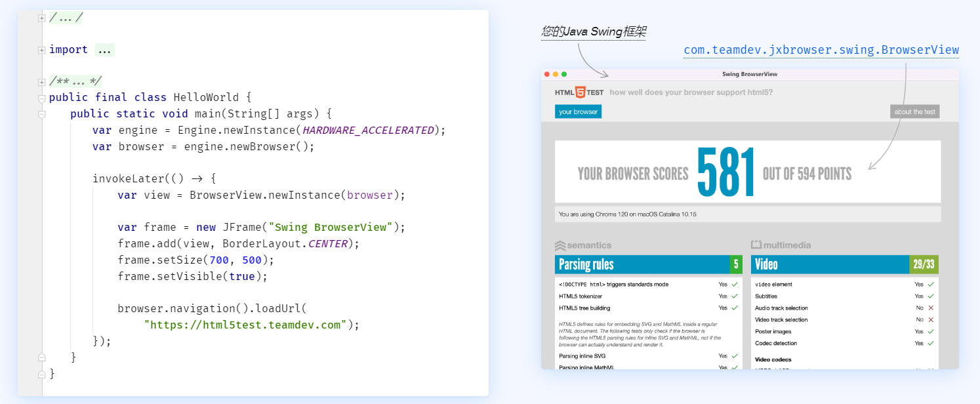Select the 'your browser' tab
This screenshot has height=404, width=980.
[x=578, y=111]
